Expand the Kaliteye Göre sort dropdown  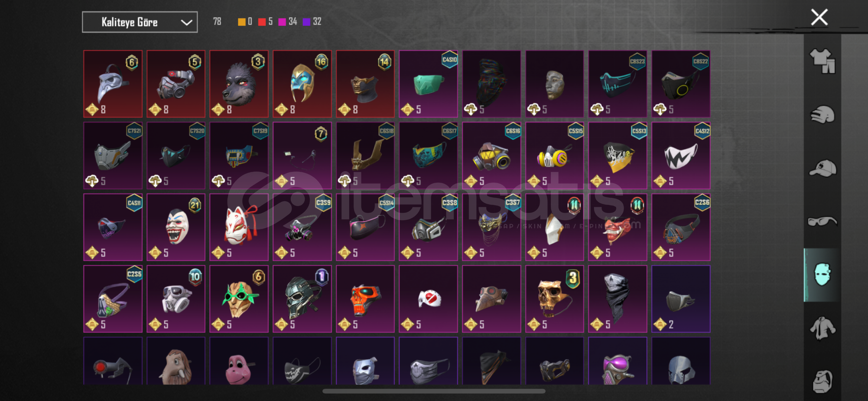[x=140, y=22]
